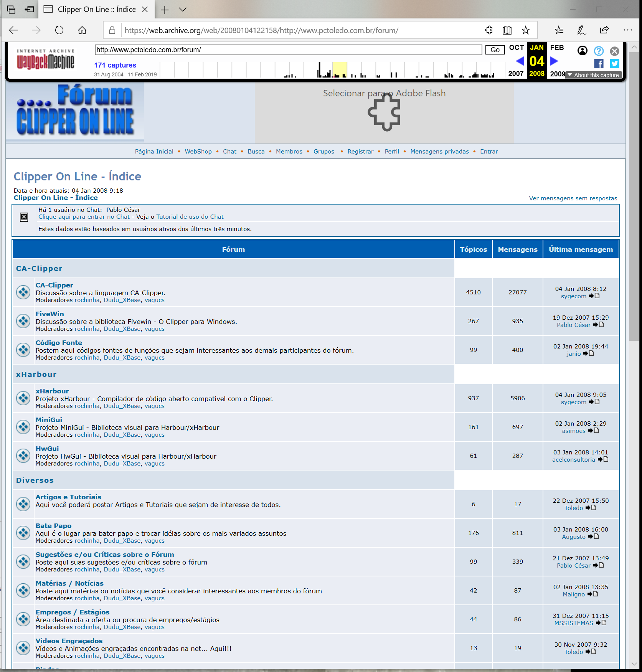Open Grupos menu item
This screenshot has height=672, width=642.
tap(324, 152)
